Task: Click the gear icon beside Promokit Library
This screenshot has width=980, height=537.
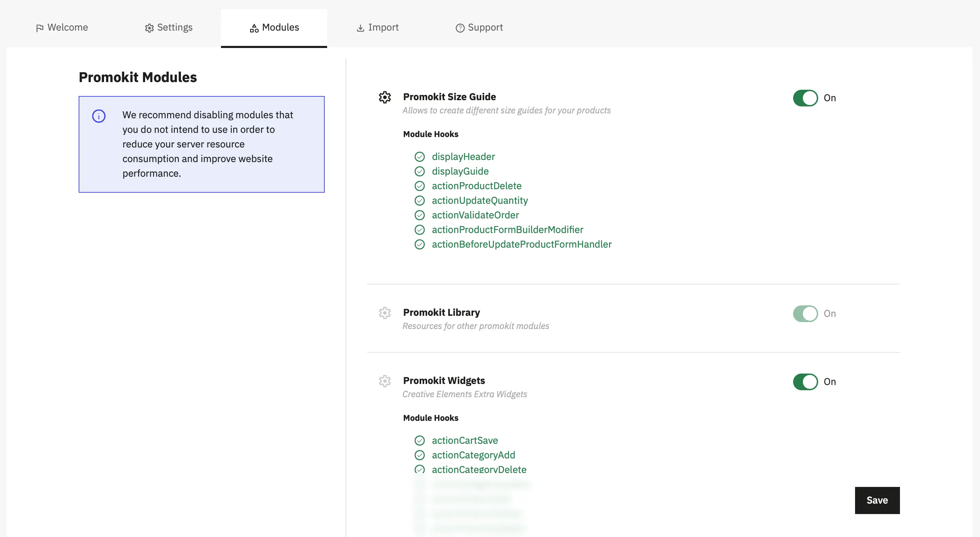Action: tap(385, 313)
